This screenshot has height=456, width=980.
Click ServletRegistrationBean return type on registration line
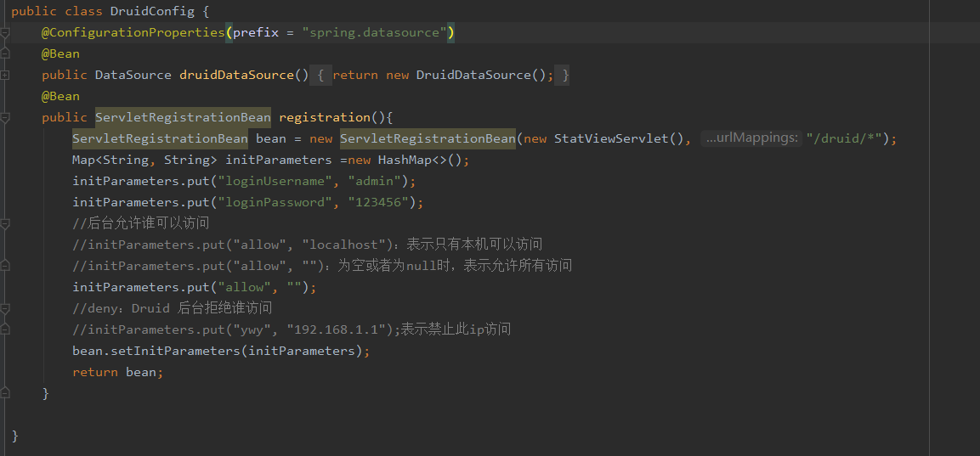[183, 117]
